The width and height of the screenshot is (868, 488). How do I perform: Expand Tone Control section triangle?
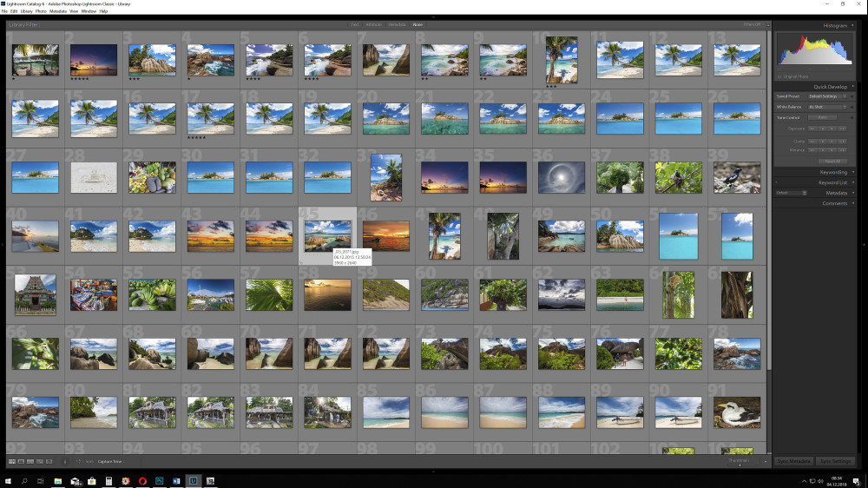click(852, 117)
